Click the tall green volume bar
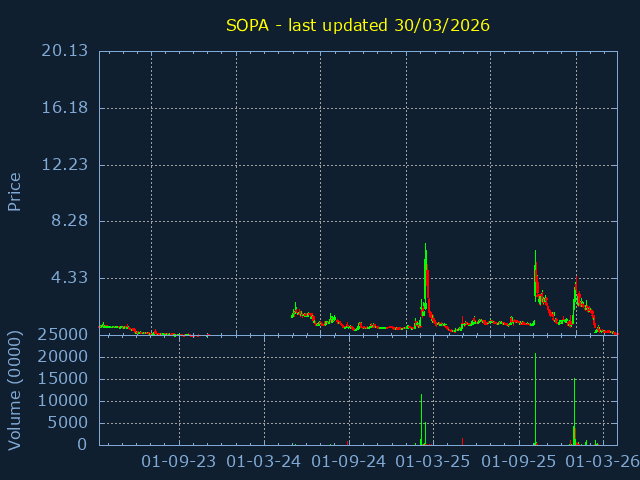This screenshot has width=640, height=480. coord(574,410)
